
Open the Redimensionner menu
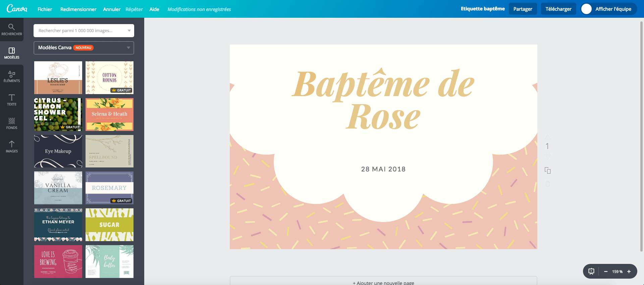point(78,9)
